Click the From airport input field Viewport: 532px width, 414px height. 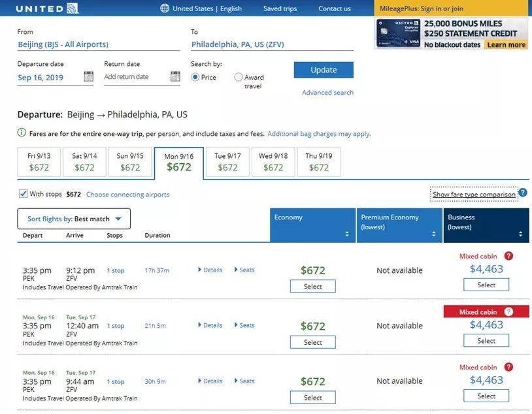(x=98, y=44)
